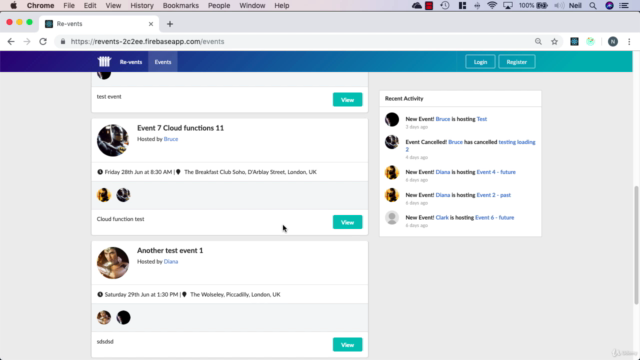The width and height of the screenshot is (640, 360).
Task: Click Clark's name in Recent Activity
Action: 442,218
